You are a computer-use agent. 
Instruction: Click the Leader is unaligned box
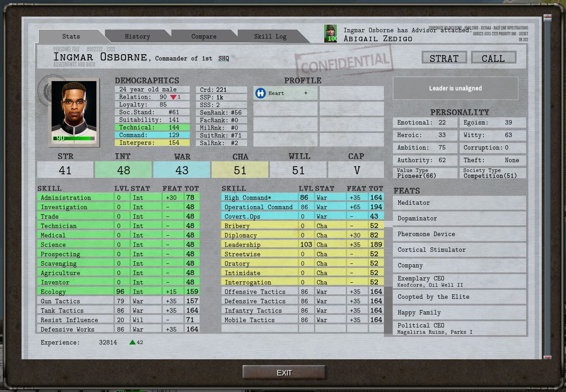[456, 88]
